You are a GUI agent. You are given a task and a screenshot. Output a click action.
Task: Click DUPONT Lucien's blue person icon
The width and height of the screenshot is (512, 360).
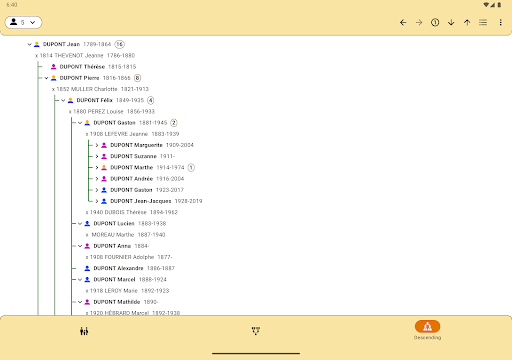pos(87,224)
